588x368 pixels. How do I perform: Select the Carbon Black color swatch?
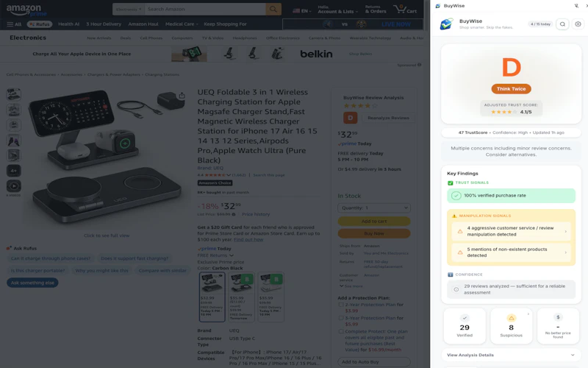point(212,297)
